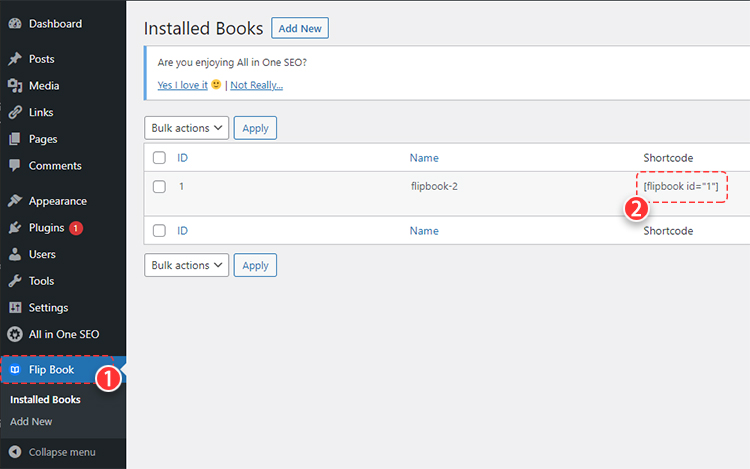The image size is (750, 469).
Task: Open the top Bulk actions dropdown
Action: pyautogui.click(x=187, y=128)
